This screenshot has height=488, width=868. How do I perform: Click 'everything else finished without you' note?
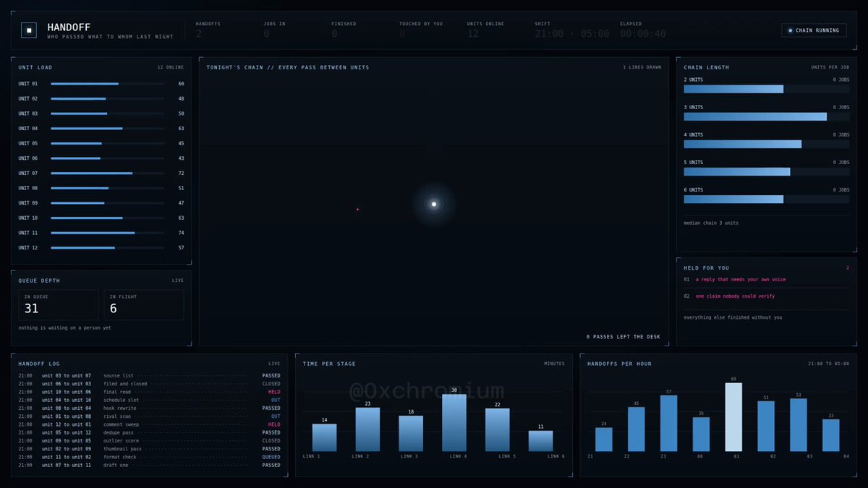pos(733,317)
